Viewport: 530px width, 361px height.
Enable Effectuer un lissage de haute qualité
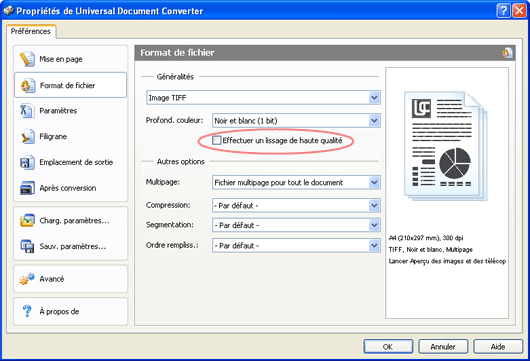(x=216, y=140)
